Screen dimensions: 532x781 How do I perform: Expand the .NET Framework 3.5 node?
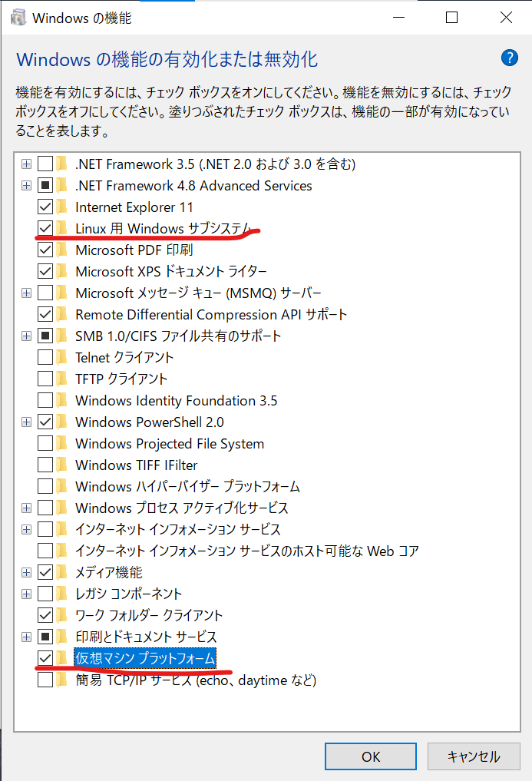(26, 164)
